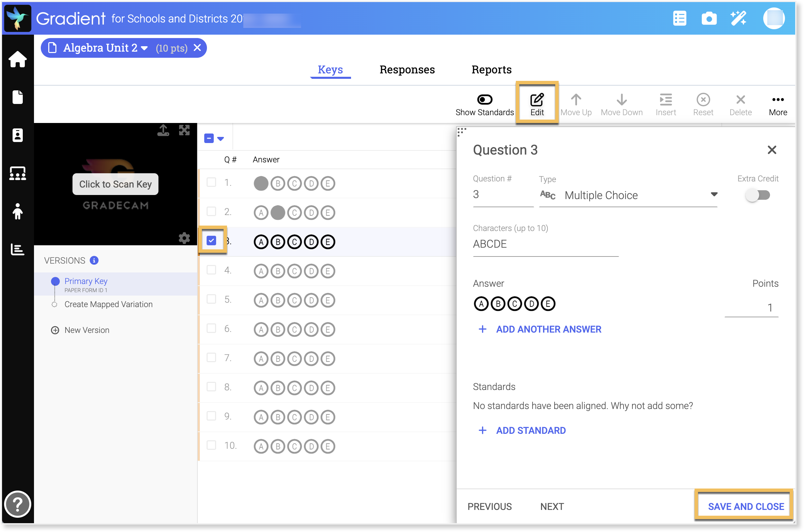
Task: Check the checkbox for question 5
Action: pos(211,299)
